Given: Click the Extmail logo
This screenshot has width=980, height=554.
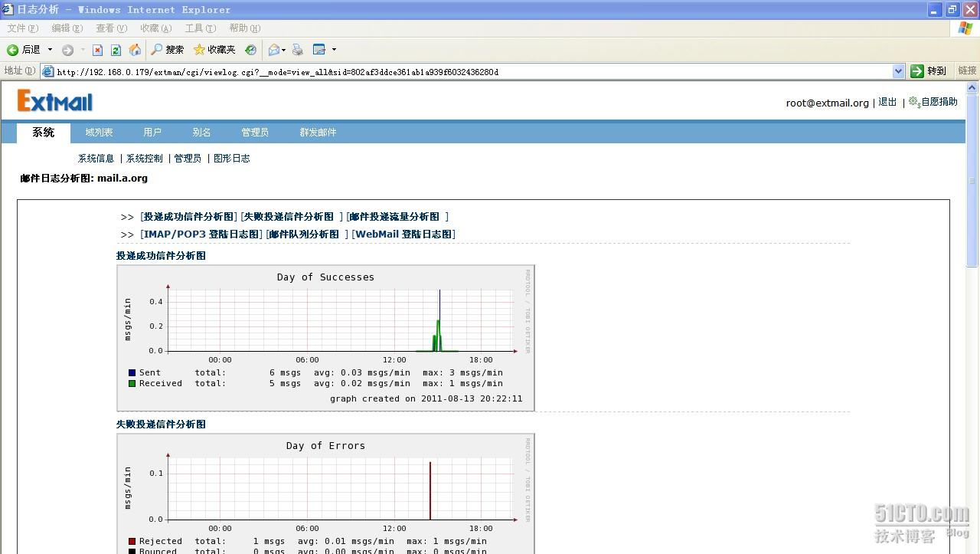Looking at the screenshot, I should 55,101.
